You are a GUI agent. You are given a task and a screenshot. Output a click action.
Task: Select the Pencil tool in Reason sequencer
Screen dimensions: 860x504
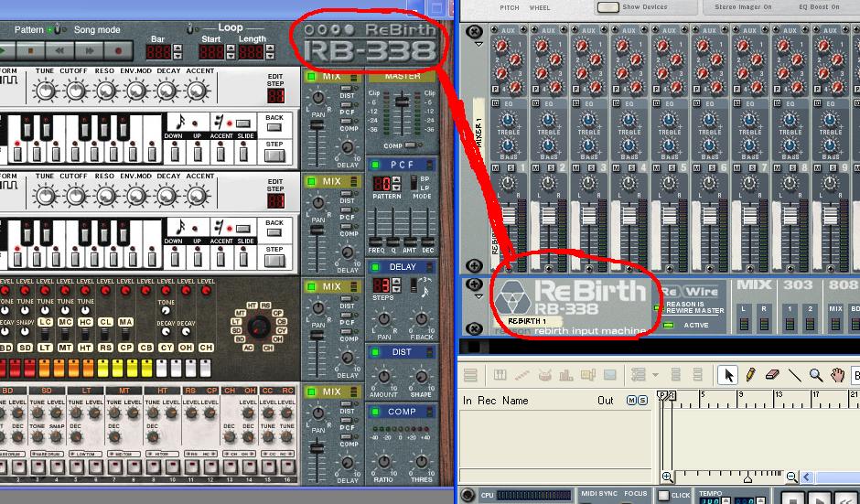[x=750, y=375]
